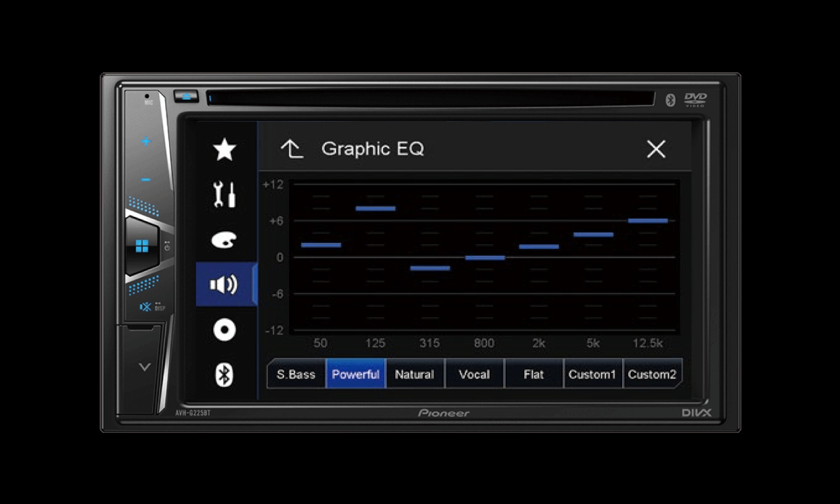This screenshot has height=504, width=840.
Task: Open the theme palette settings
Action: [225, 240]
